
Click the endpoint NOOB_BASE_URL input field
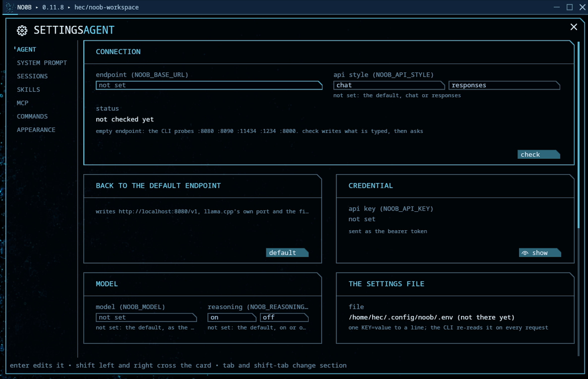click(209, 85)
